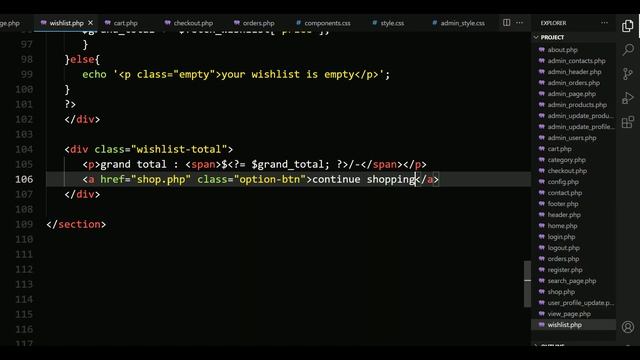The image size is (640, 360).
Task: Open login.php in explorer
Action: click(x=561, y=237)
